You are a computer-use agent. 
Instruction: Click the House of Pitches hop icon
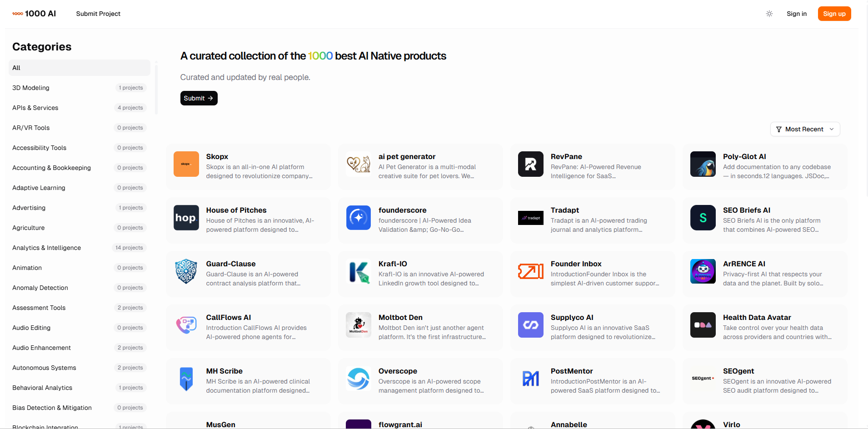coord(186,218)
